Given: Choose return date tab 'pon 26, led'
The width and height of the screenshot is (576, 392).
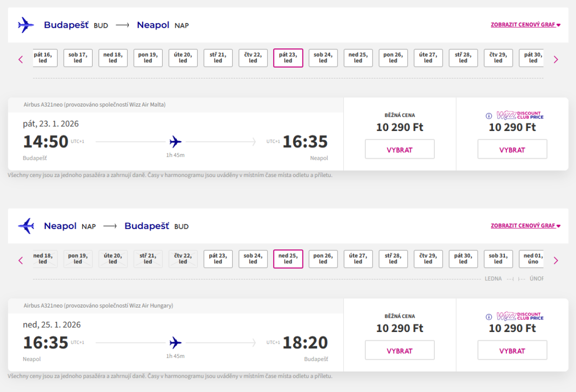Looking at the screenshot, I should tap(323, 259).
